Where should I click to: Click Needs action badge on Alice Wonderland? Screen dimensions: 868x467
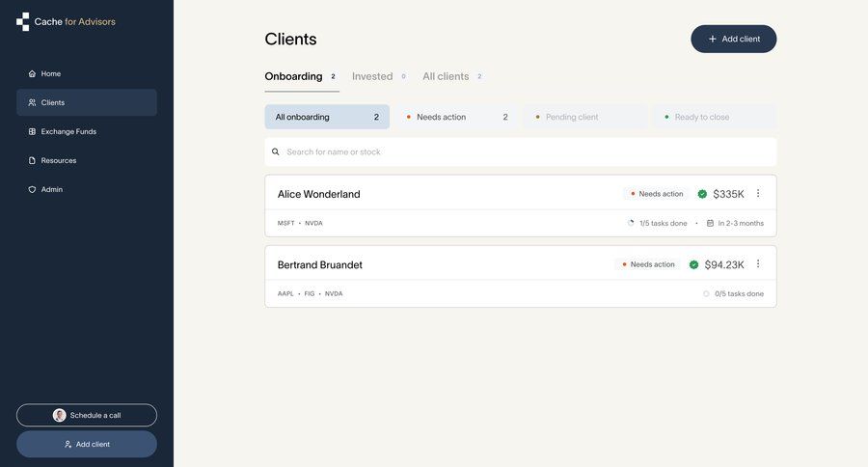(657, 194)
